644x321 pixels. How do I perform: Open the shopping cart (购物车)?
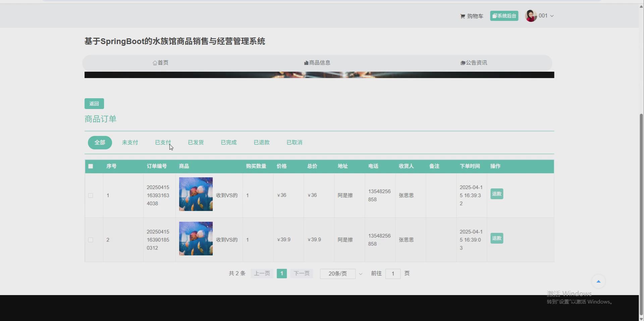click(472, 16)
